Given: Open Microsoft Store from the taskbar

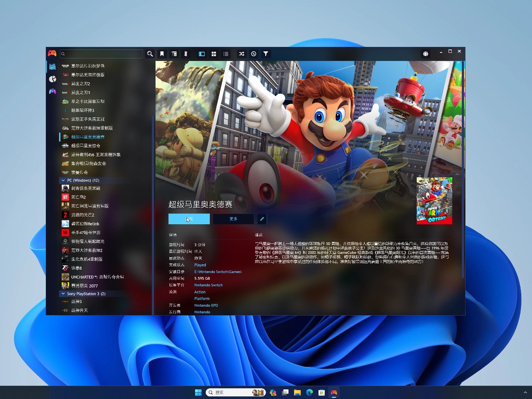Looking at the screenshot, I should coord(322,392).
